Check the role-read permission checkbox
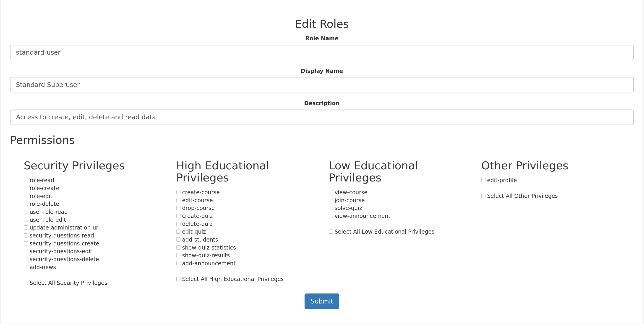This screenshot has width=644, height=324. [x=26, y=180]
